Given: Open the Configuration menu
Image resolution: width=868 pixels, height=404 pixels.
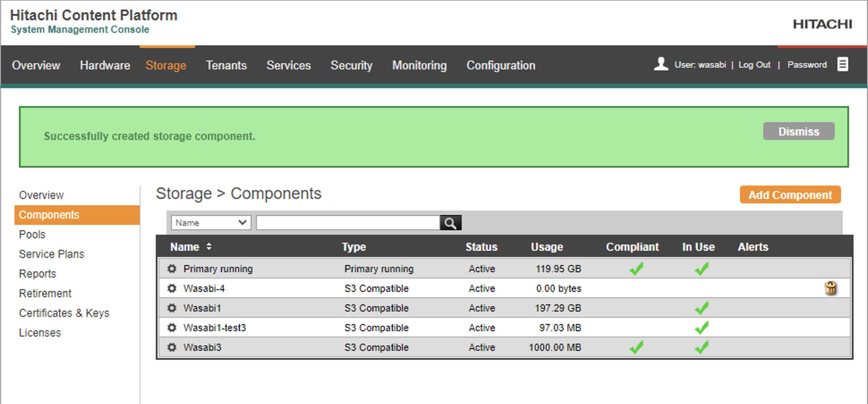Looking at the screenshot, I should [501, 65].
